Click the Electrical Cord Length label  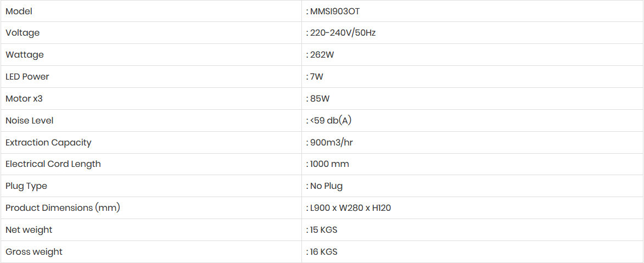click(x=53, y=164)
